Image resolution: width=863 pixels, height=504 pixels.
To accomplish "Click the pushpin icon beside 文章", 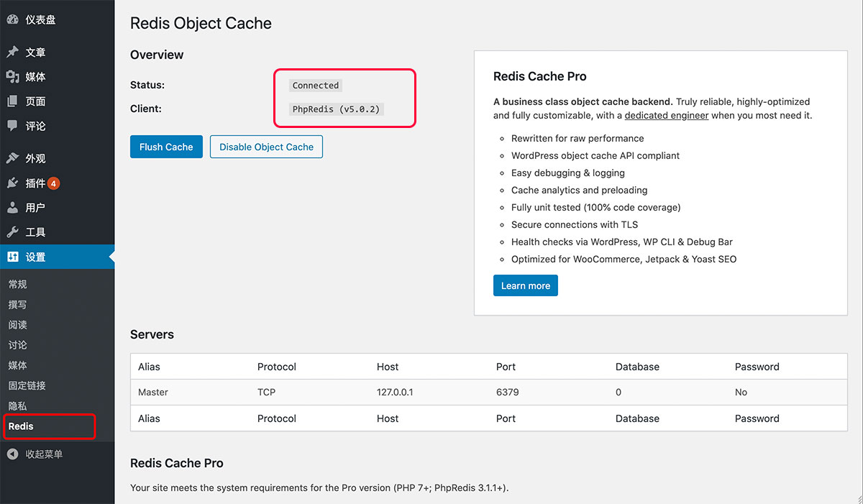I will click(x=12, y=52).
